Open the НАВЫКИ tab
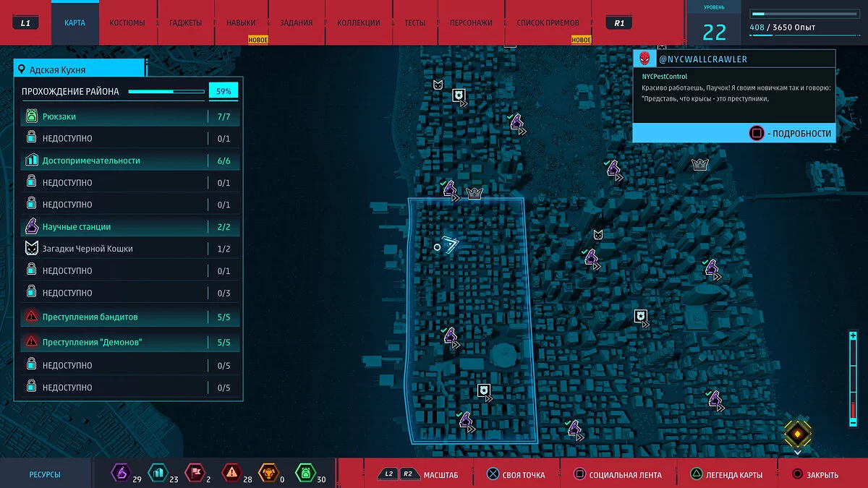868x488 pixels. 241,22
